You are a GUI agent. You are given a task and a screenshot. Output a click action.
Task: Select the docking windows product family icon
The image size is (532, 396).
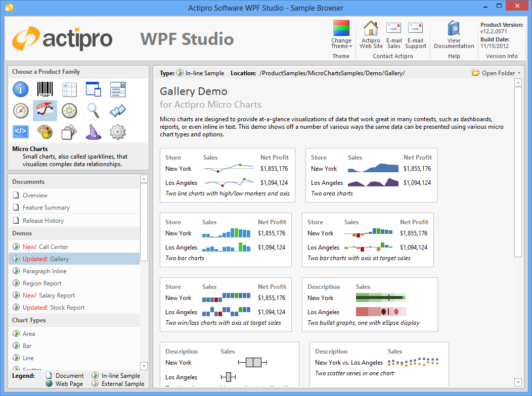94,89
